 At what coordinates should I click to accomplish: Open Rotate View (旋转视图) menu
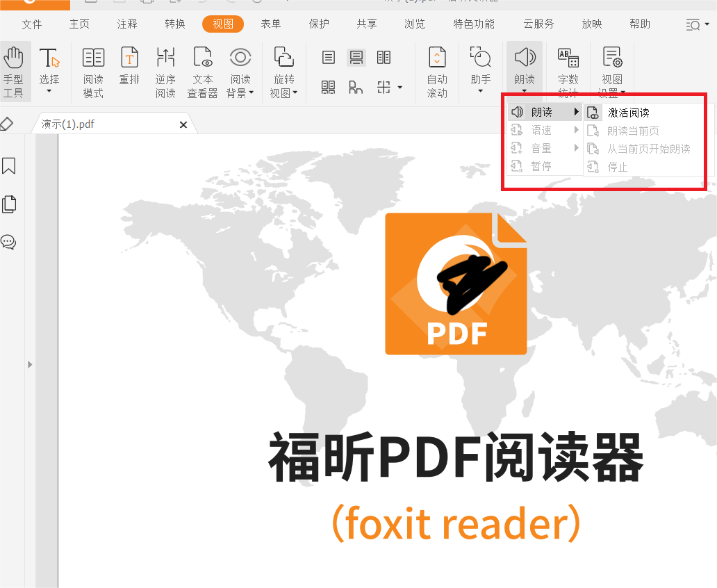coord(283,72)
